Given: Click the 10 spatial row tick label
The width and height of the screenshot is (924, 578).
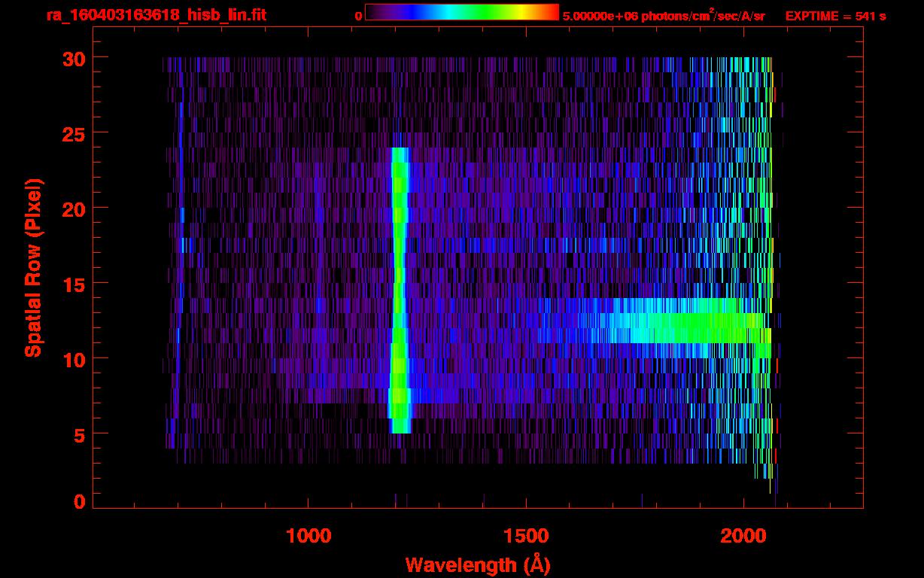Looking at the screenshot, I should click(x=74, y=359).
